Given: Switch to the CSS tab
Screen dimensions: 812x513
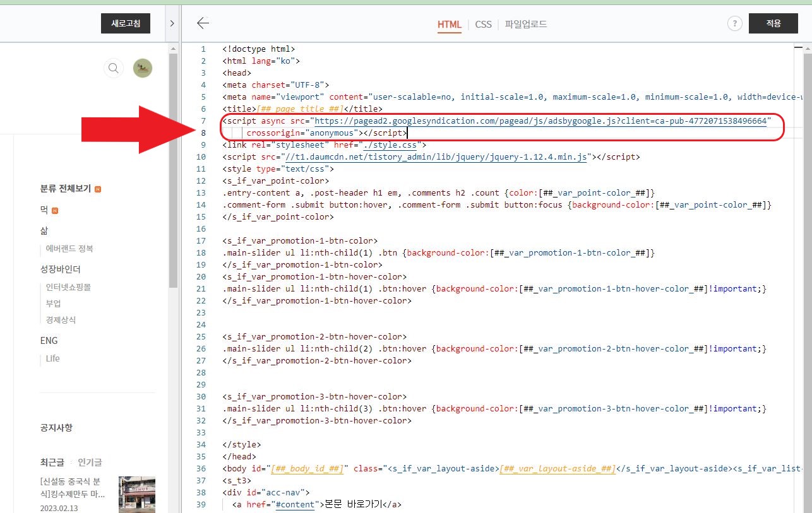Looking at the screenshot, I should tap(483, 24).
